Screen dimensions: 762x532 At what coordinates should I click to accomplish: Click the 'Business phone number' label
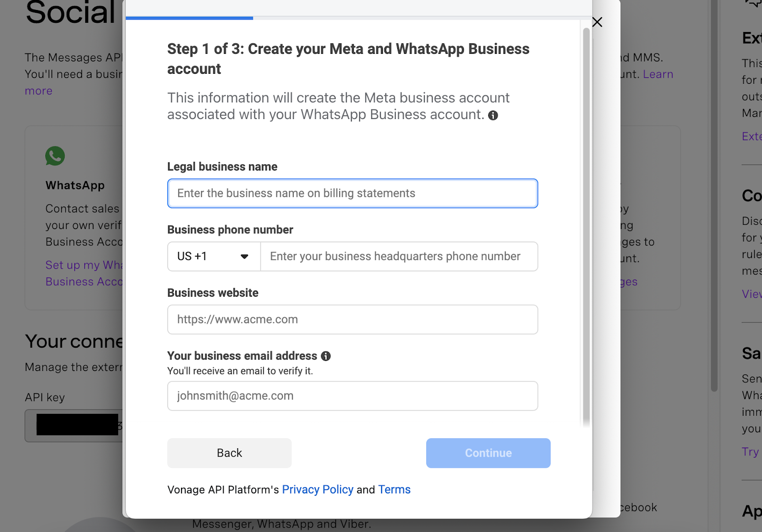(x=230, y=230)
